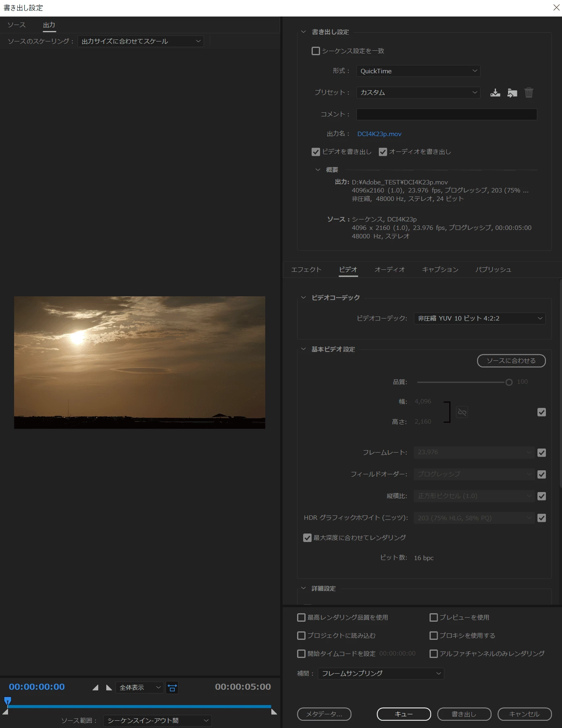Image resolution: width=562 pixels, height=728 pixels.
Task: Click the save preset icon
Action: [495, 93]
